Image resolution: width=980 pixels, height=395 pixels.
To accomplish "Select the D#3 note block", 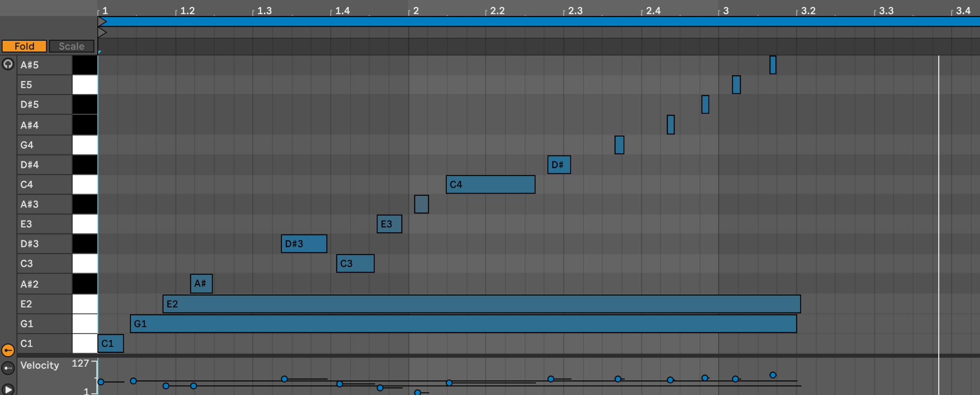I will [304, 244].
